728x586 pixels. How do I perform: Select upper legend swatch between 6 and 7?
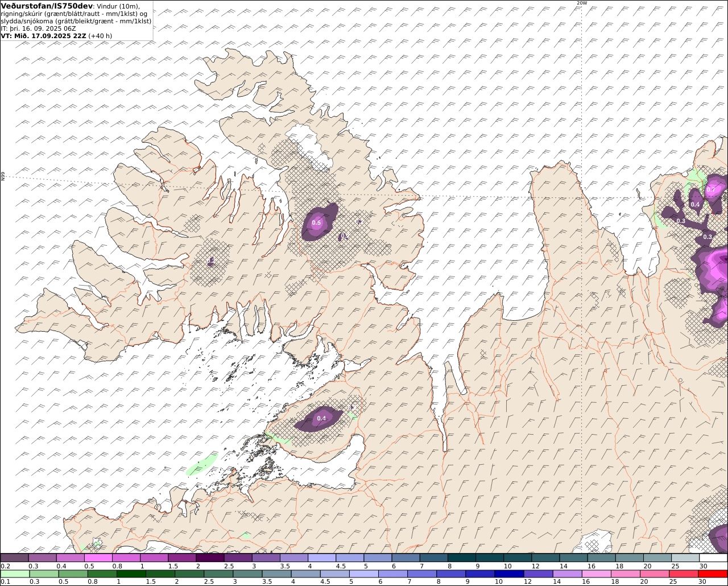tap(406, 558)
